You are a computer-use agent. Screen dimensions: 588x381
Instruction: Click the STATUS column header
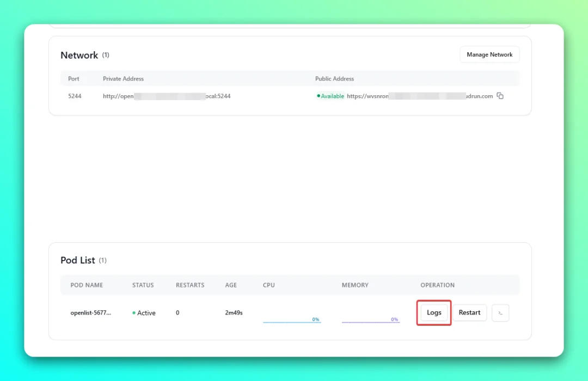[143, 285]
